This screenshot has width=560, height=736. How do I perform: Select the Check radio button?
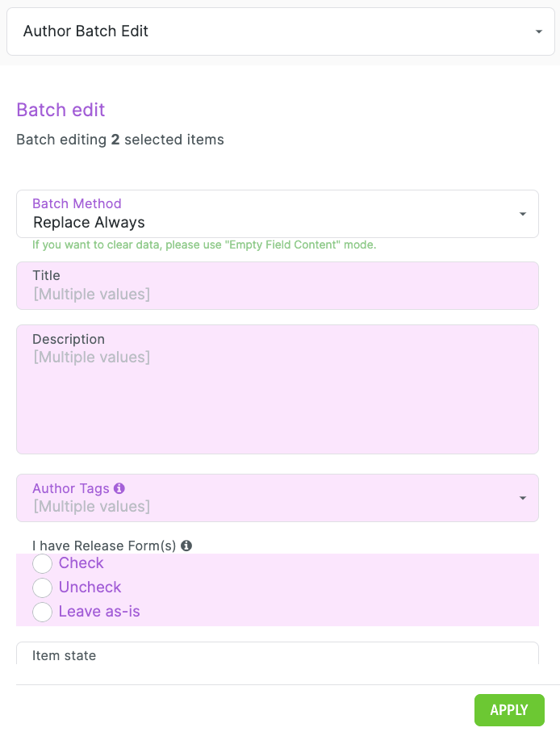43,563
